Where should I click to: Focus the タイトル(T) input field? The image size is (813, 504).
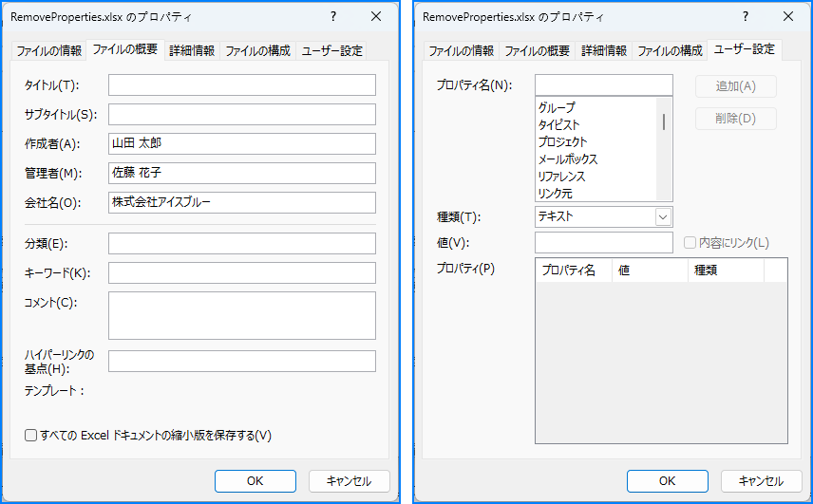click(x=241, y=85)
